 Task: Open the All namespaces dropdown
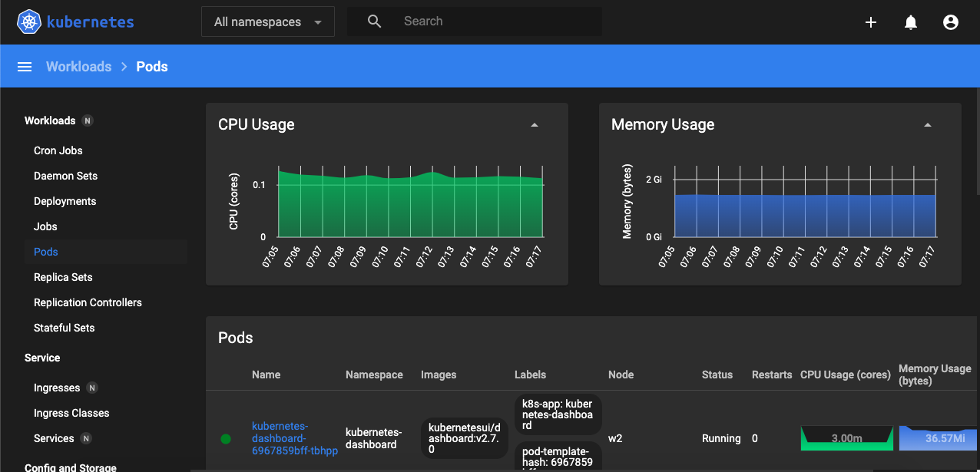pyautogui.click(x=267, y=21)
